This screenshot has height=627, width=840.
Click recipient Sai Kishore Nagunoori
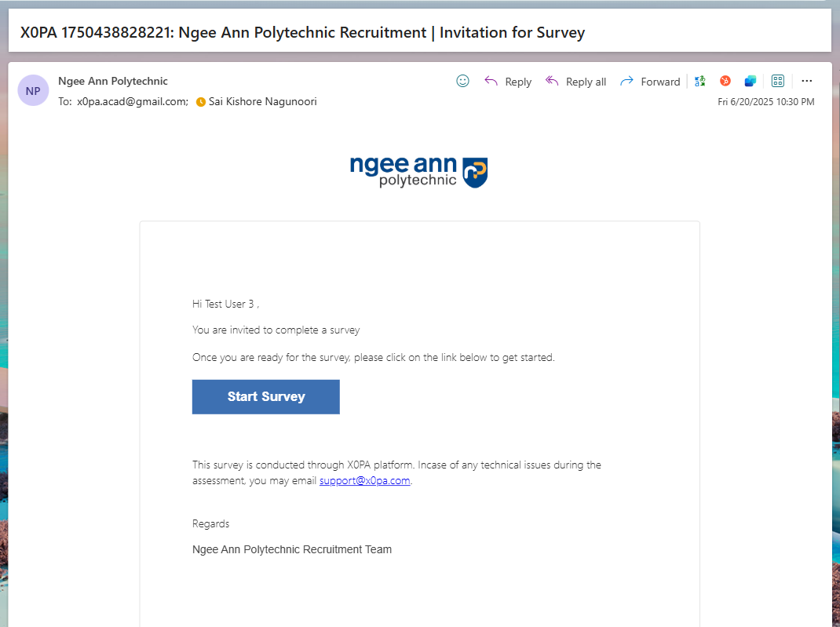pos(262,101)
